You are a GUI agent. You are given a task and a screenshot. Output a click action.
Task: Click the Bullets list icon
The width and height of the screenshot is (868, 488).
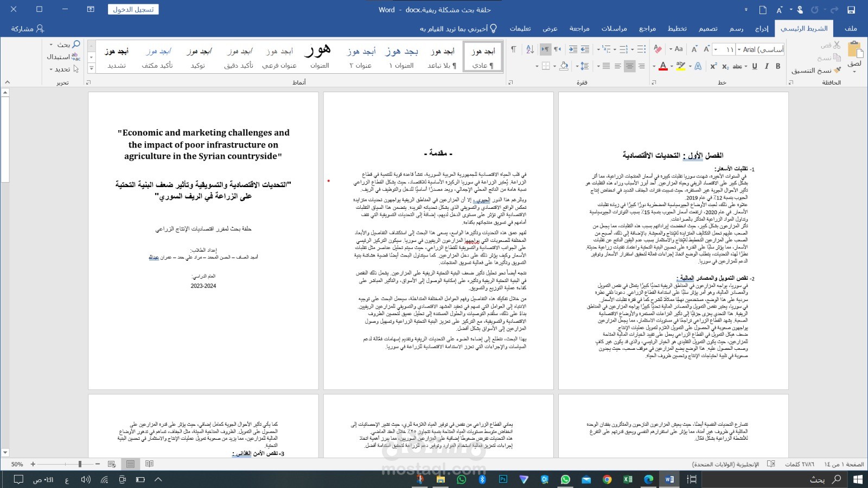pyautogui.click(x=641, y=49)
